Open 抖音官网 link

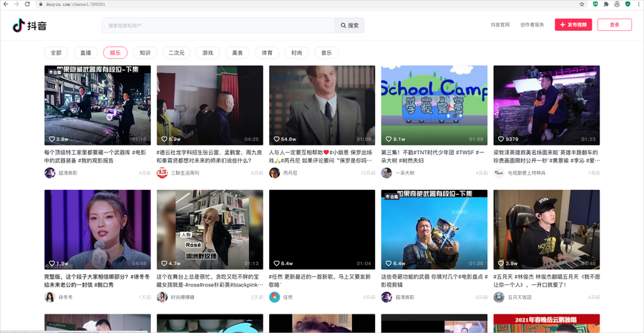[500, 24]
